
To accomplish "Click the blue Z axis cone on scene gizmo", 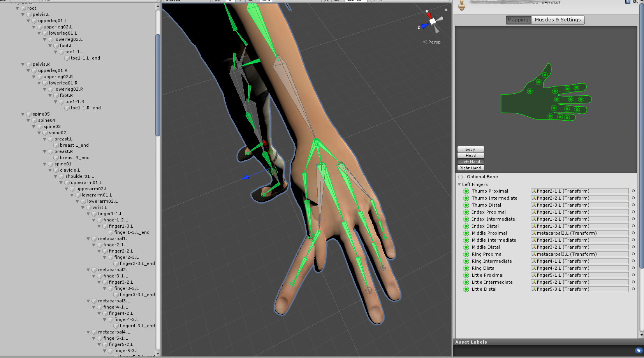I will click(424, 26).
